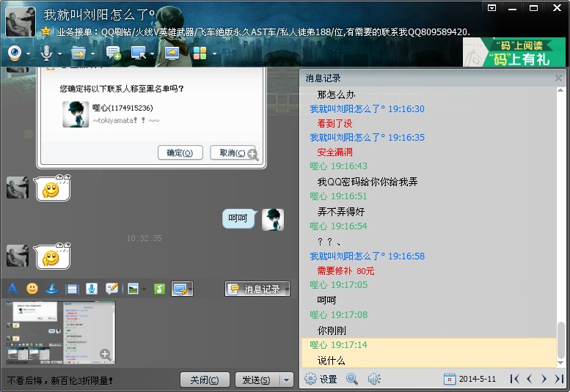Open the calendar date picker 2014-5-11
570x392 pixels.
(470, 379)
